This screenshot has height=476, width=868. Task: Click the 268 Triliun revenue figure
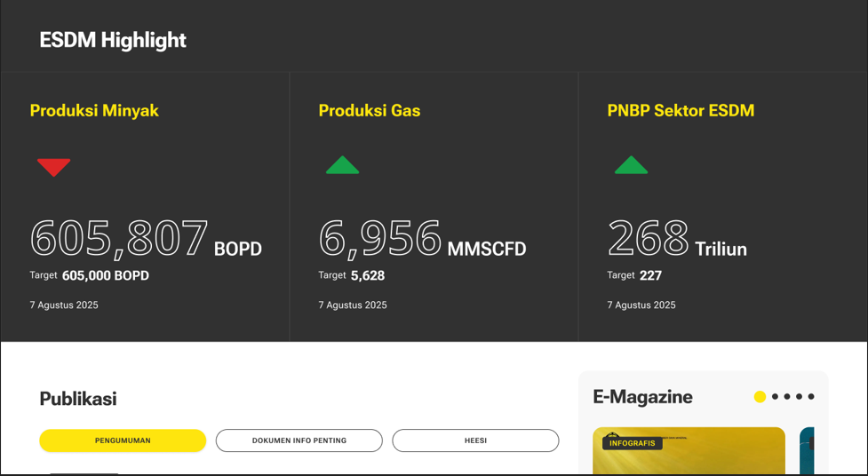(649, 239)
